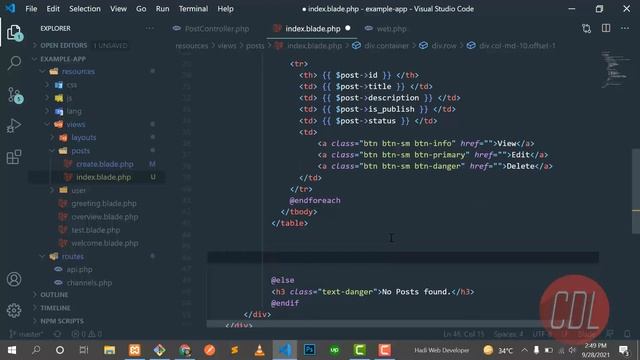Open Windows action center icon
The width and height of the screenshot is (640, 360).
(624, 350)
